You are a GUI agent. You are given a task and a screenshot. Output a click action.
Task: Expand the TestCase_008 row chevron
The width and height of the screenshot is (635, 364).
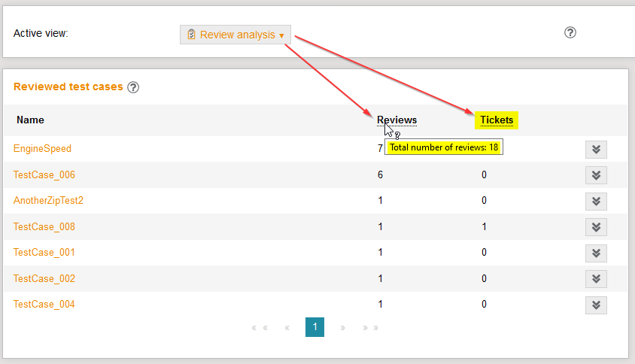pyautogui.click(x=596, y=227)
